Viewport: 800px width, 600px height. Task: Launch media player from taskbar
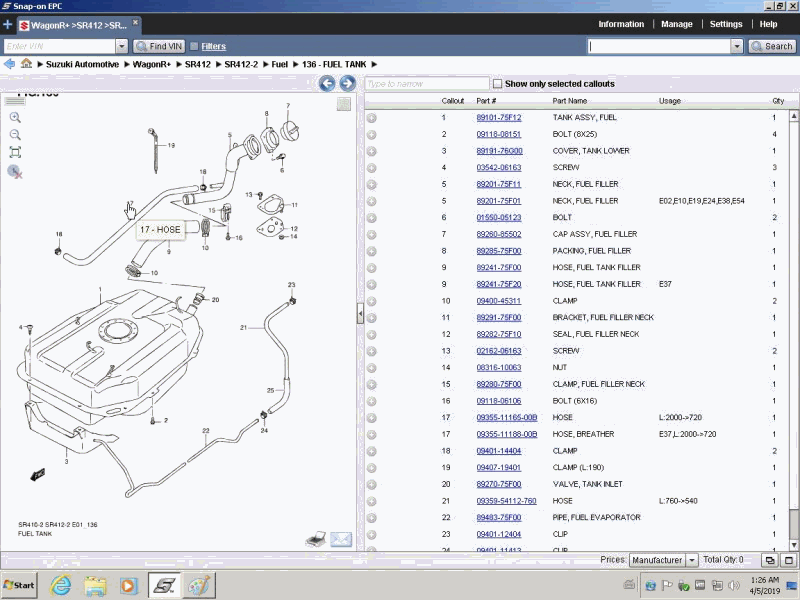(x=129, y=585)
